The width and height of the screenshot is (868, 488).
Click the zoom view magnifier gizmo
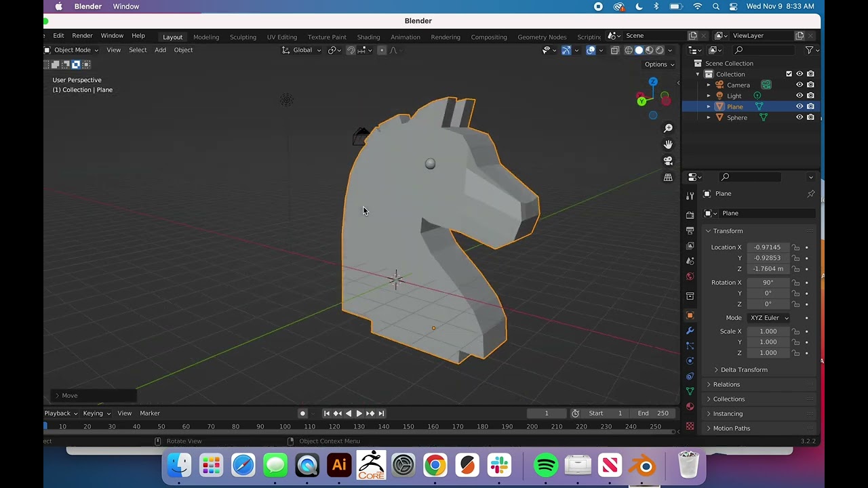(668, 128)
